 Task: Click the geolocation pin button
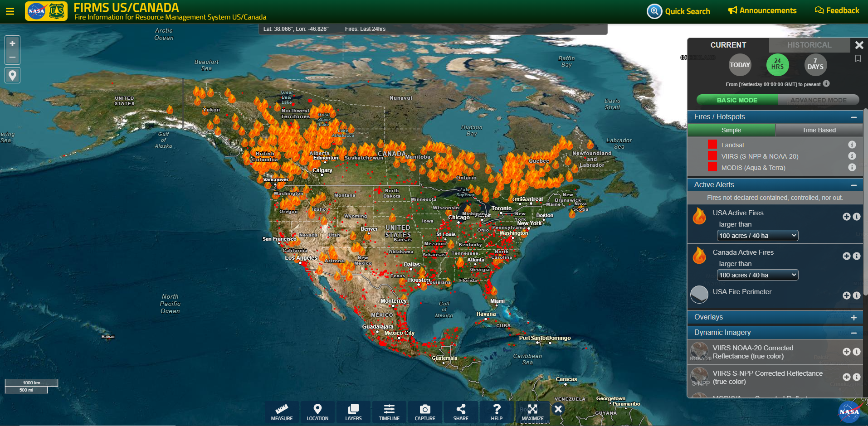(x=13, y=75)
